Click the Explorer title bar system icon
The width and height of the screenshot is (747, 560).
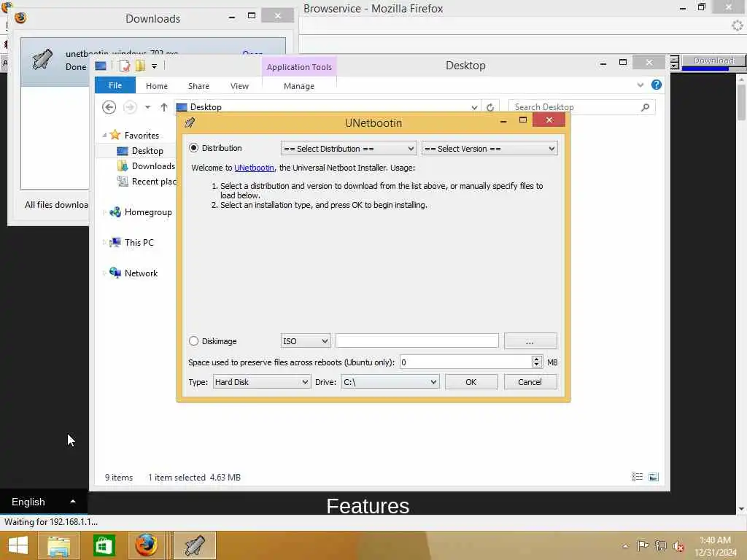coord(101,66)
